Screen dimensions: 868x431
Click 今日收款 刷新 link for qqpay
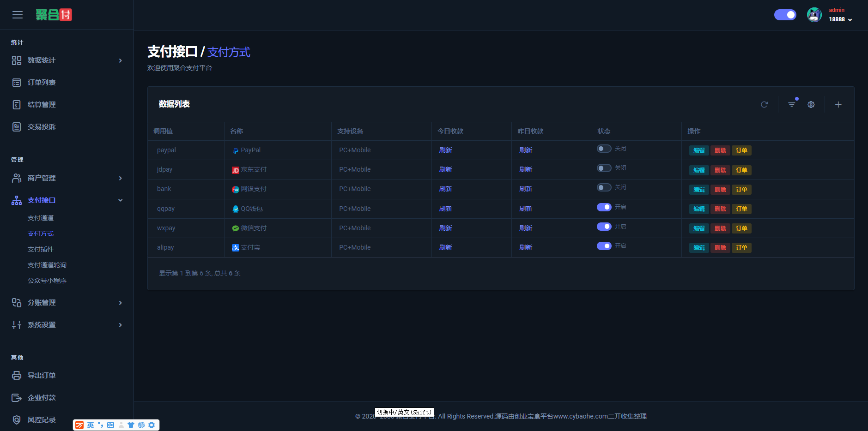[x=445, y=209]
